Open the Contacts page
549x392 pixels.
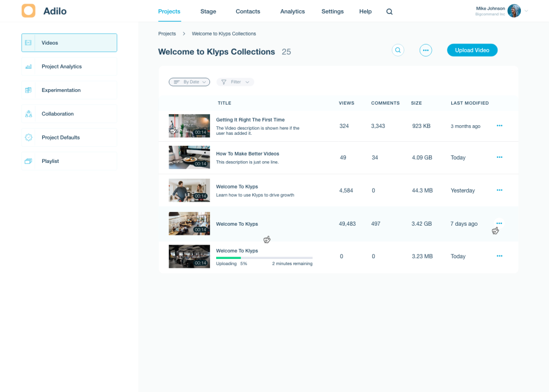pyautogui.click(x=248, y=11)
